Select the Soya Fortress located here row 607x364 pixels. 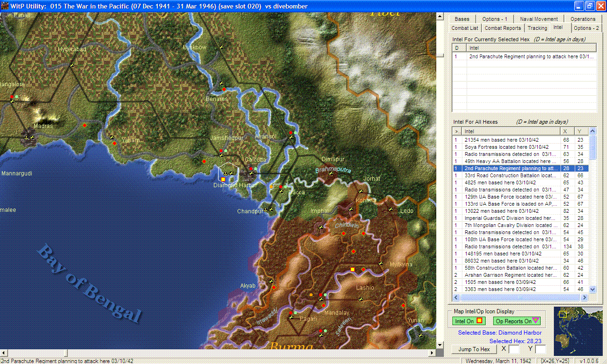[x=521, y=147]
